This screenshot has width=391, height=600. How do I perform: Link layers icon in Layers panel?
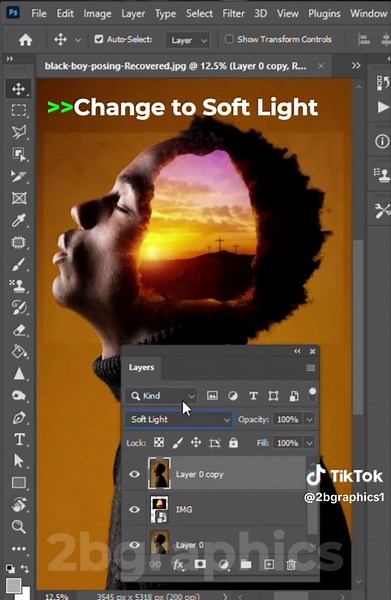(x=155, y=564)
